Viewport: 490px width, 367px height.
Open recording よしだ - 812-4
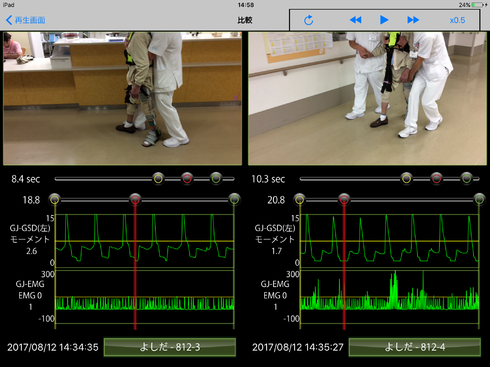(415, 347)
